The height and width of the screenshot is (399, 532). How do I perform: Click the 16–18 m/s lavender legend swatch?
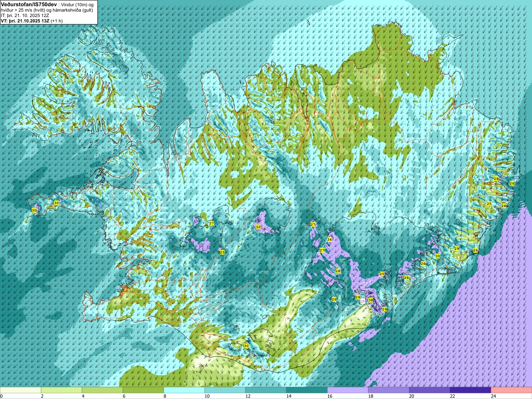click(348, 390)
